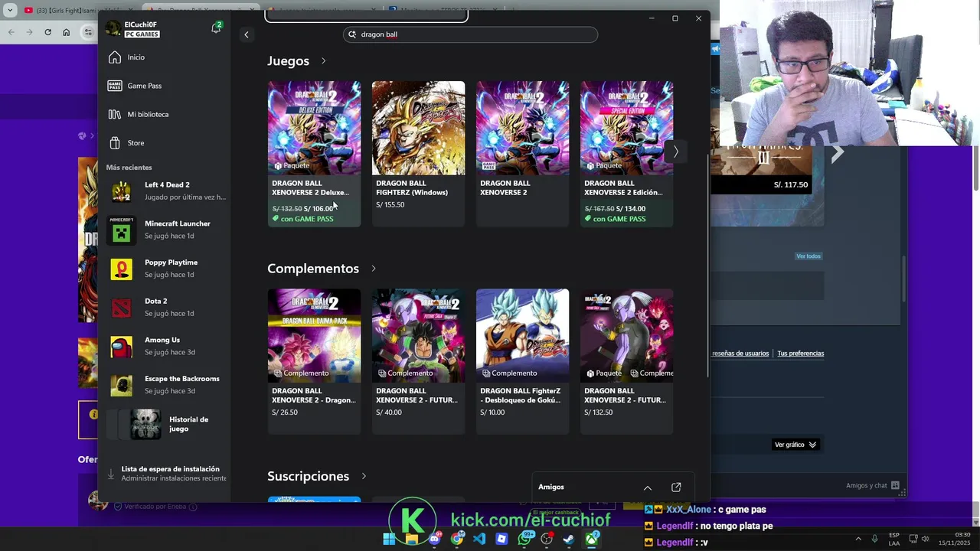The image size is (980, 551).
Task: Open Dragon Ball FighterZ (Windows) thumbnail
Action: tap(418, 128)
